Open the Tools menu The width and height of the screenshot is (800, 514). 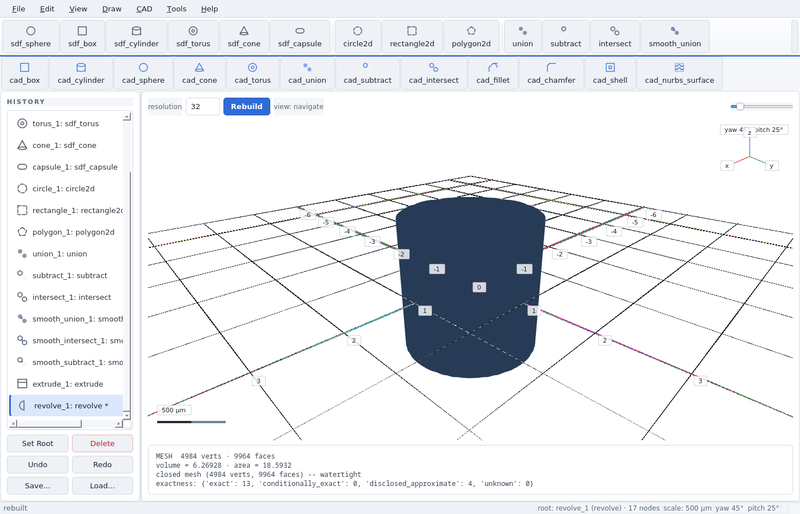click(177, 9)
